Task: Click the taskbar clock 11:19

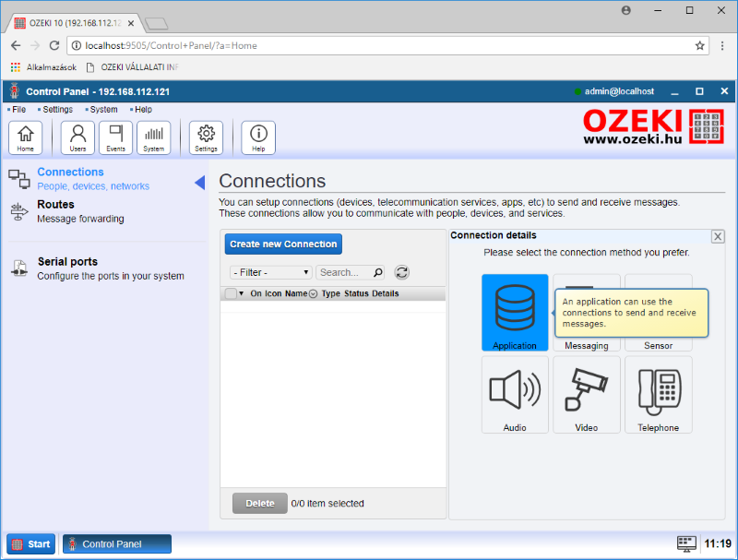Action: pos(718,543)
